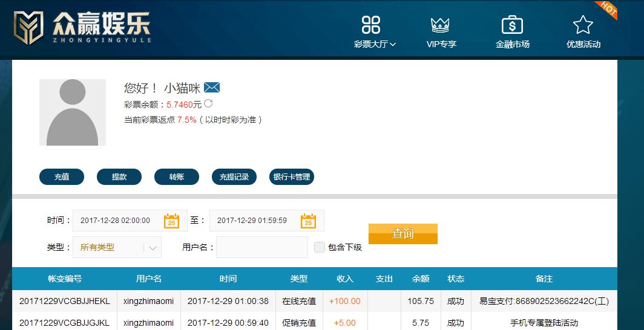The width and height of the screenshot is (644, 330).
Task: Open the 彩票大厅 four-squares icon
Action: point(371,25)
